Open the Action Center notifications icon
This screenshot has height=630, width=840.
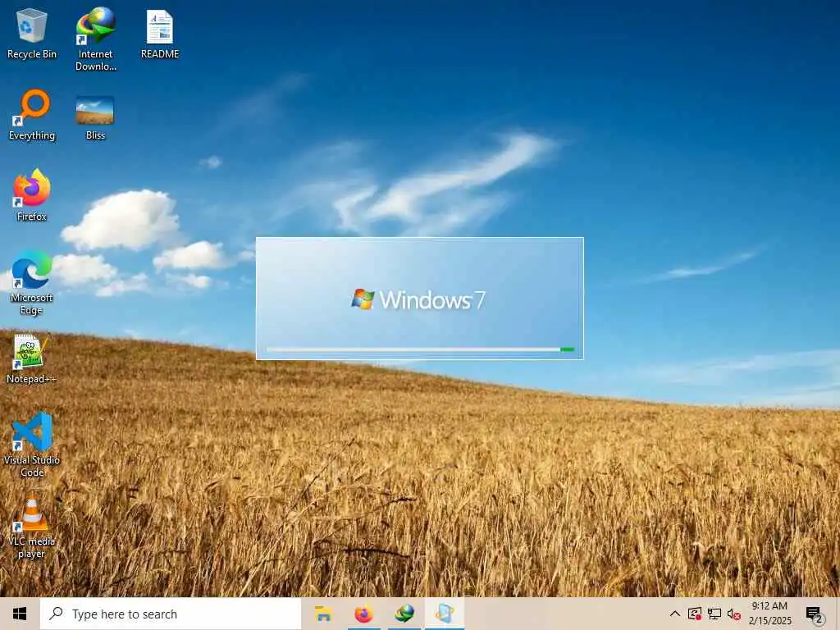coord(815,614)
